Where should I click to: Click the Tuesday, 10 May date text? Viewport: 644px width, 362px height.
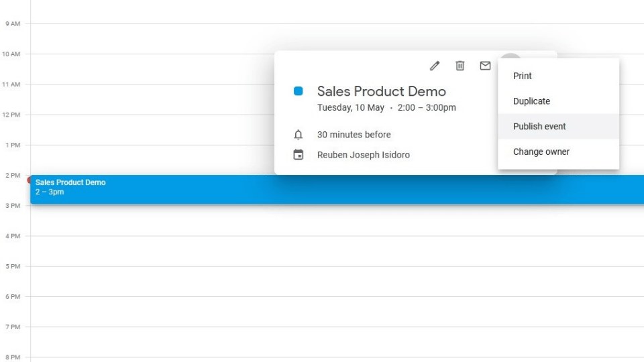(351, 107)
